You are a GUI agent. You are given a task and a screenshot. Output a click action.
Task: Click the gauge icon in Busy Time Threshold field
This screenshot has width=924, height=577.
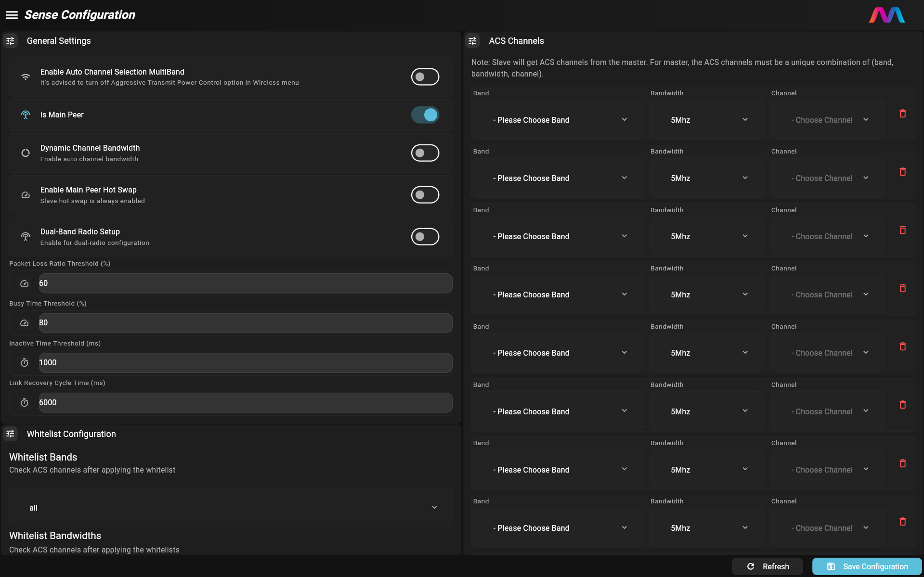pyautogui.click(x=24, y=323)
